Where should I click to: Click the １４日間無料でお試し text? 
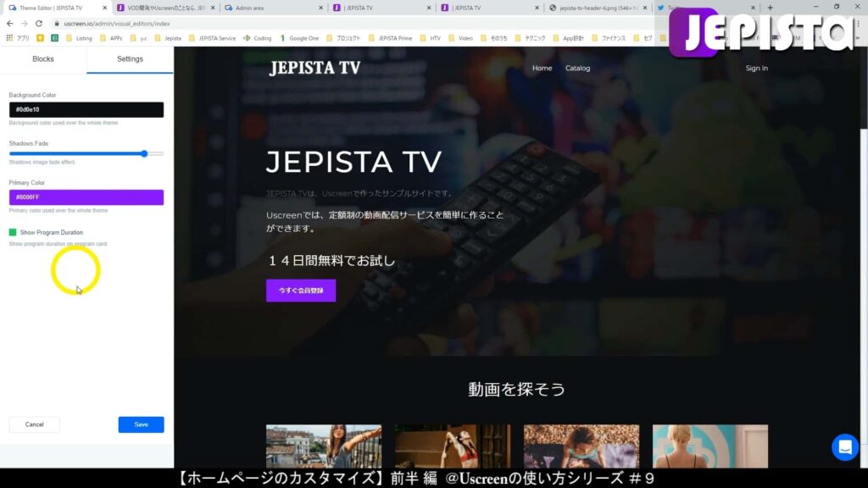pos(331,261)
